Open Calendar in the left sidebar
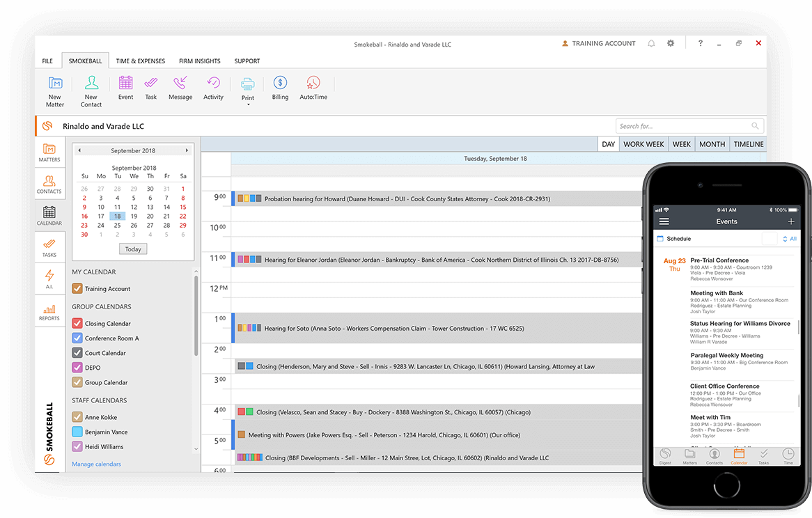The image size is (812, 518). pyautogui.click(x=49, y=216)
